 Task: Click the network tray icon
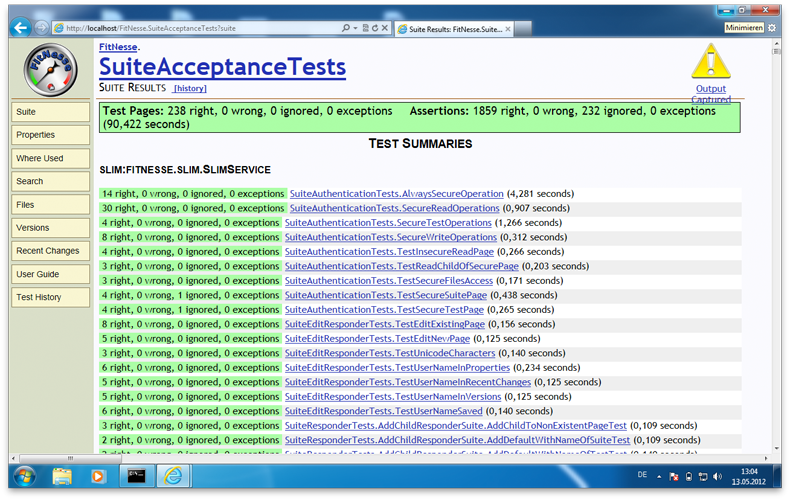703,476
